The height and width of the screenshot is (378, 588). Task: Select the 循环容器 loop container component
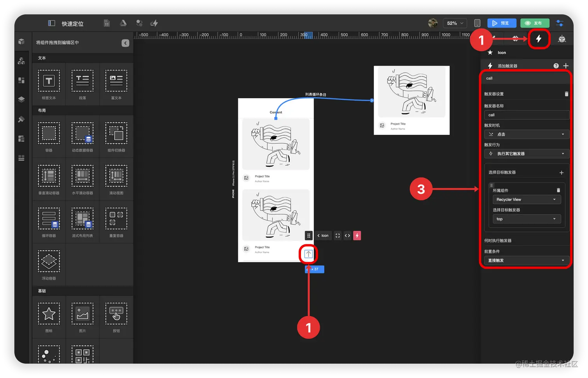click(x=49, y=222)
